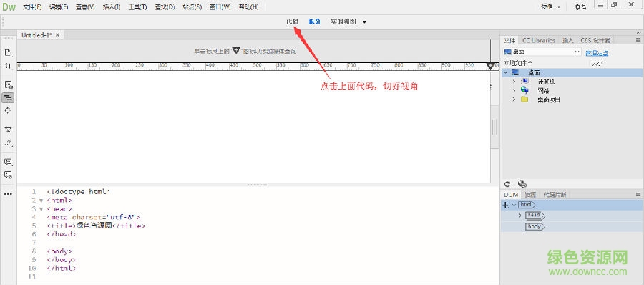Click the three-dots customize toolbar icon

point(8,194)
